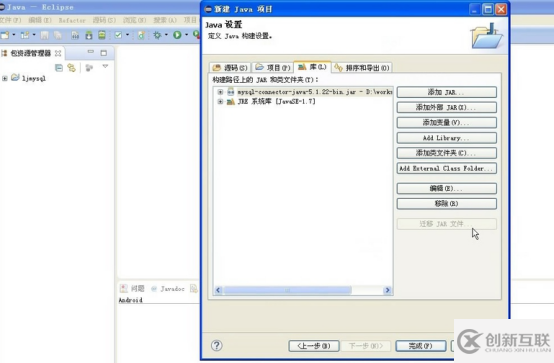Viewport: 554px width, 363px height.
Task: Click the 添加外部 JAR(X)... button
Action: [447, 107]
